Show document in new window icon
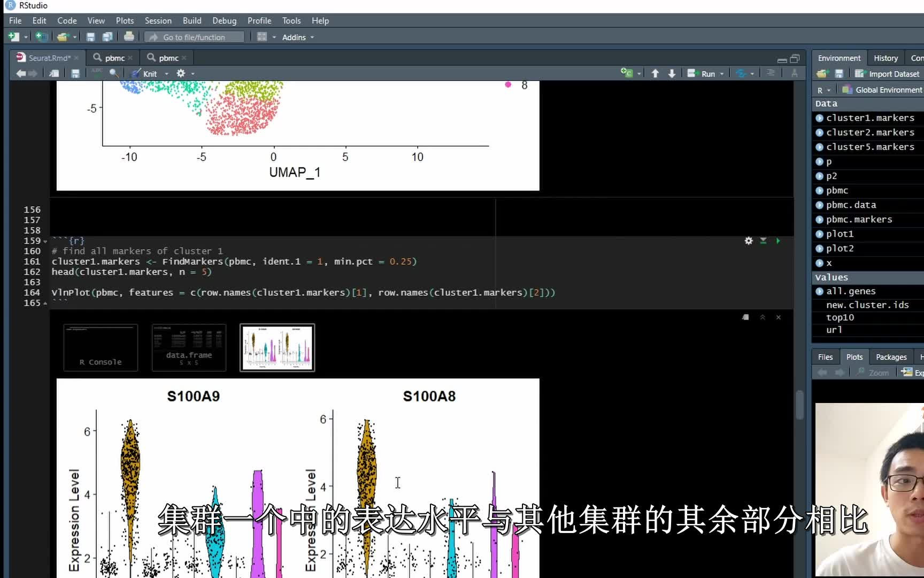924x578 pixels. coord(54,73)
